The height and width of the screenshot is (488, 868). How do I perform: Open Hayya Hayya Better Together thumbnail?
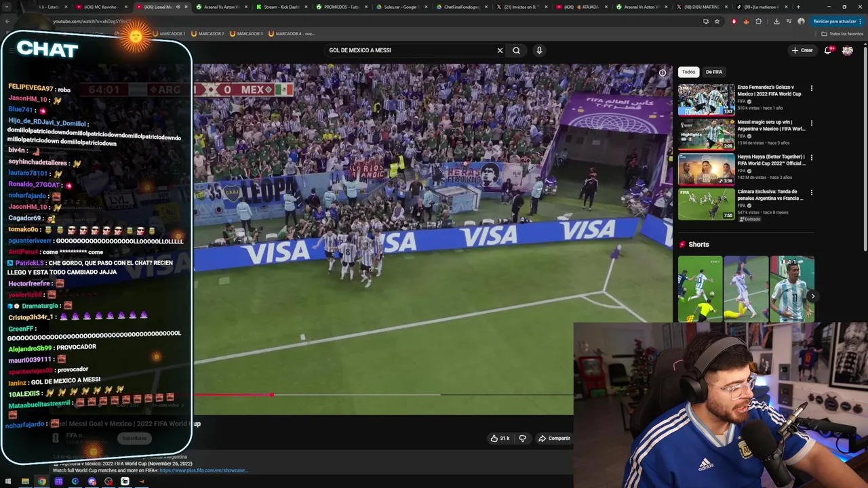click(x=706, y=169)
